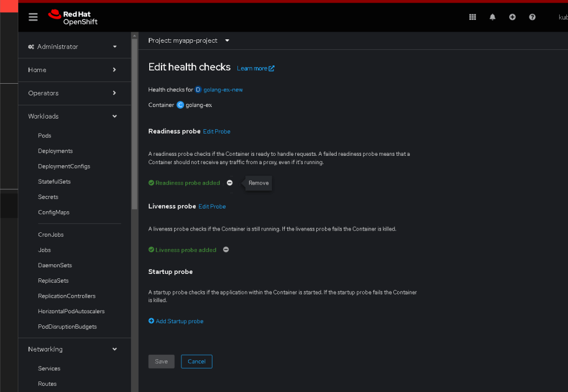Open the notifications bell
This screenshot has height=392, width=568.
493,17
